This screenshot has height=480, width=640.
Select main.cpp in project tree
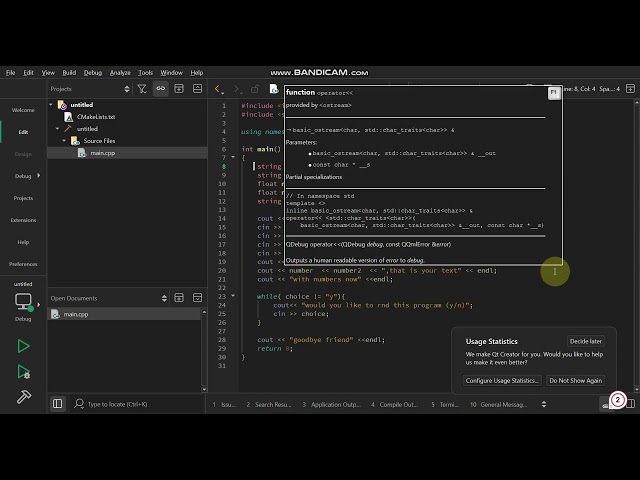coord(102,153)
